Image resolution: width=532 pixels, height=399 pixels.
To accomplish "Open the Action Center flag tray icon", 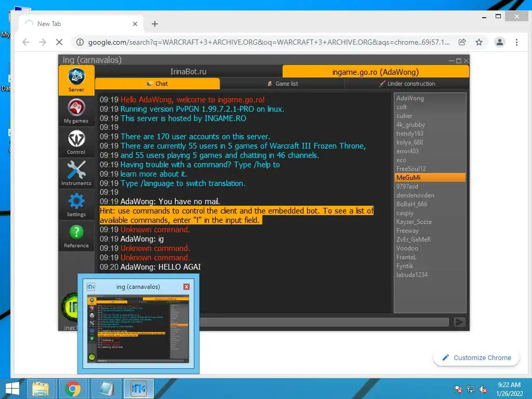I will click(x=458, y=389).
